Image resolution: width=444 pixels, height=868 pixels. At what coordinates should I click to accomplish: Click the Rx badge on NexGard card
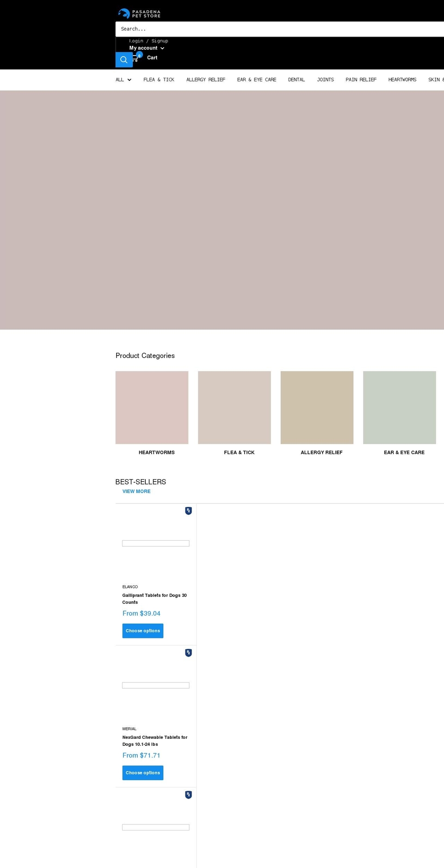(x=188, y=653)
